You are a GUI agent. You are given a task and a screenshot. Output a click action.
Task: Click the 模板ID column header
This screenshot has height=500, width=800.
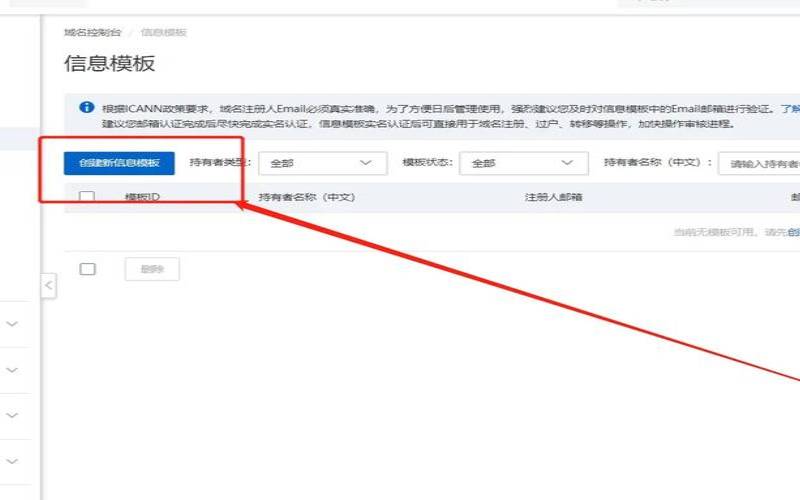pos(142,197)
